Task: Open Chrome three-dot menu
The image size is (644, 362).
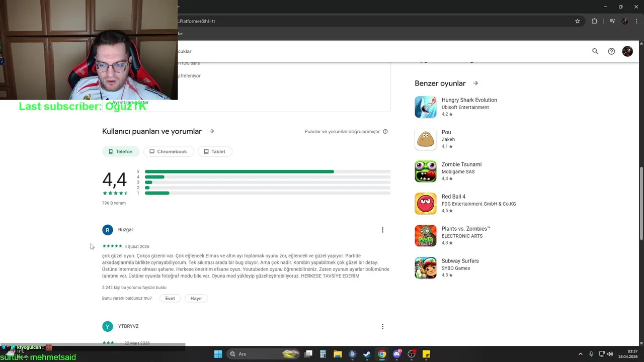Action: click(637, 21)
